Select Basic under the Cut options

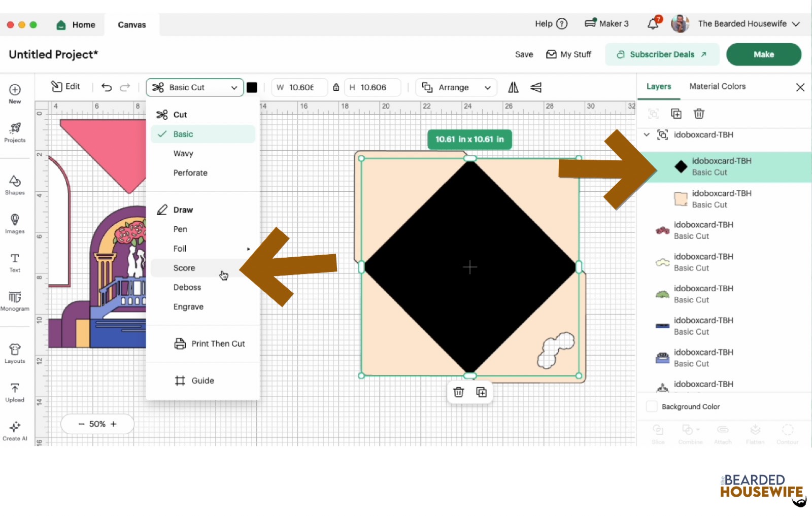tap(184, 134)
